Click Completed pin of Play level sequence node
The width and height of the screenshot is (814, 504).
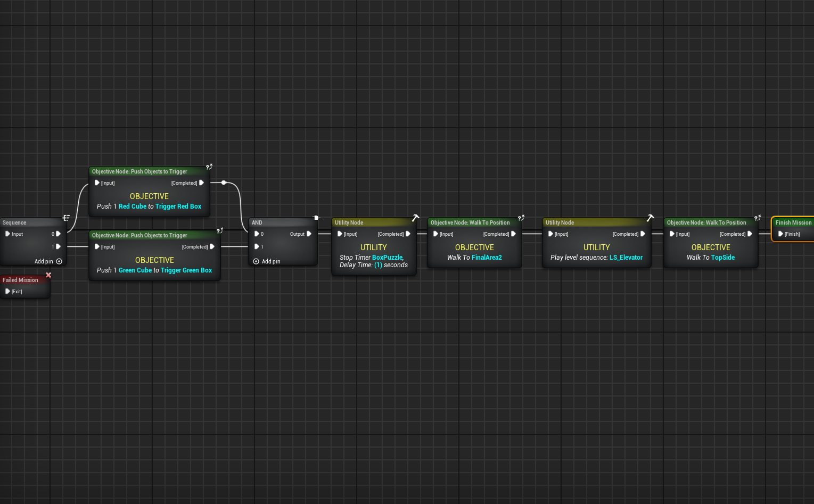(x=643, y=234)
